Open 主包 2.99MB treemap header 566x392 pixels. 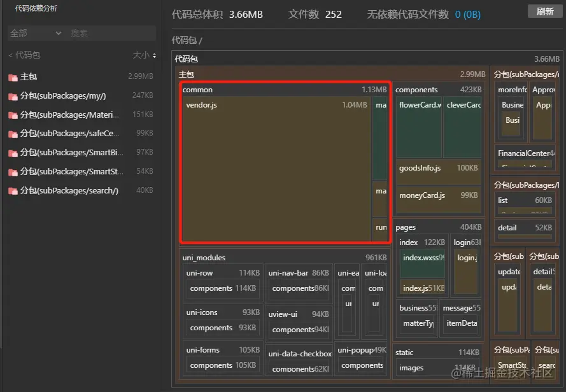[331, 74]
